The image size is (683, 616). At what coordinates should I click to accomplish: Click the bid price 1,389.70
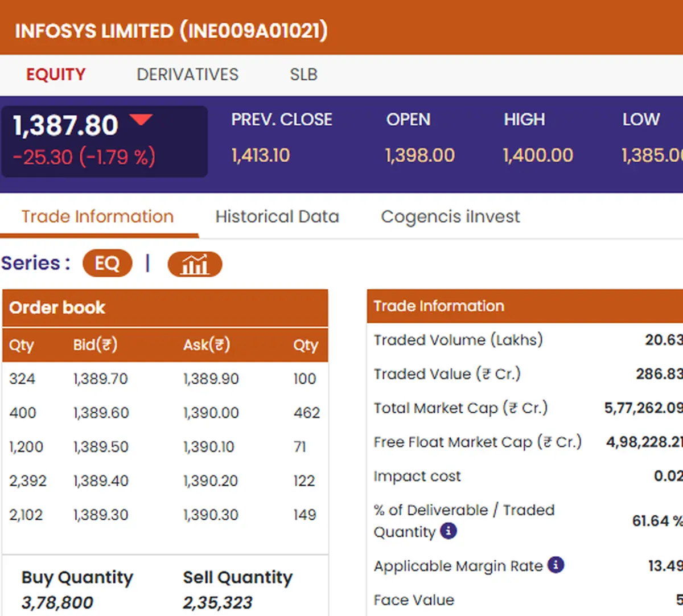tap(101, 379)
